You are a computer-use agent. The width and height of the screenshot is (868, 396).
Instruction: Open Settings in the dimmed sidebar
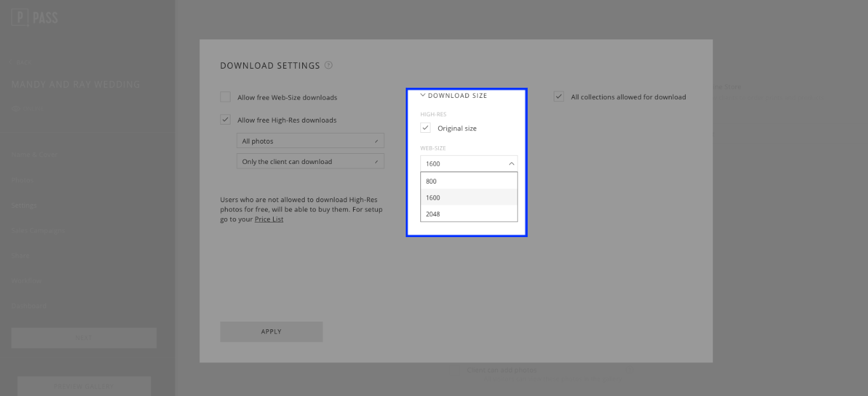point(24,205)
